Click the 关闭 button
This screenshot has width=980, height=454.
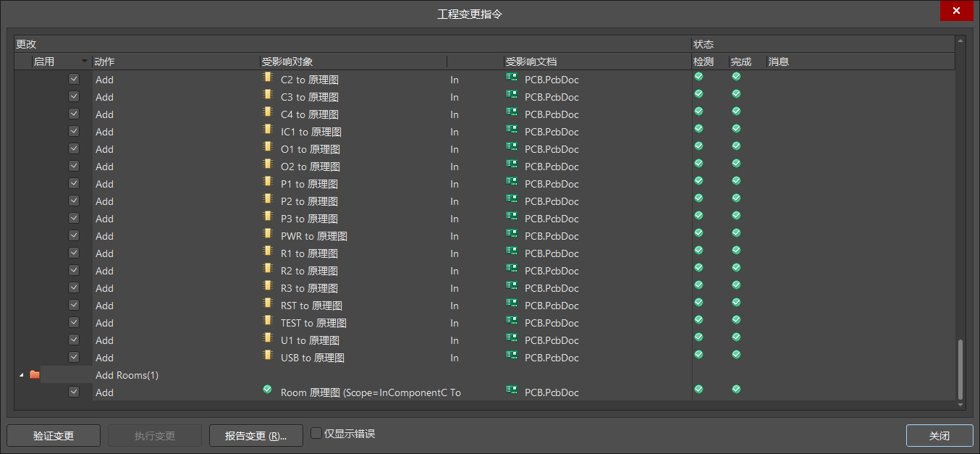point(939,435)
